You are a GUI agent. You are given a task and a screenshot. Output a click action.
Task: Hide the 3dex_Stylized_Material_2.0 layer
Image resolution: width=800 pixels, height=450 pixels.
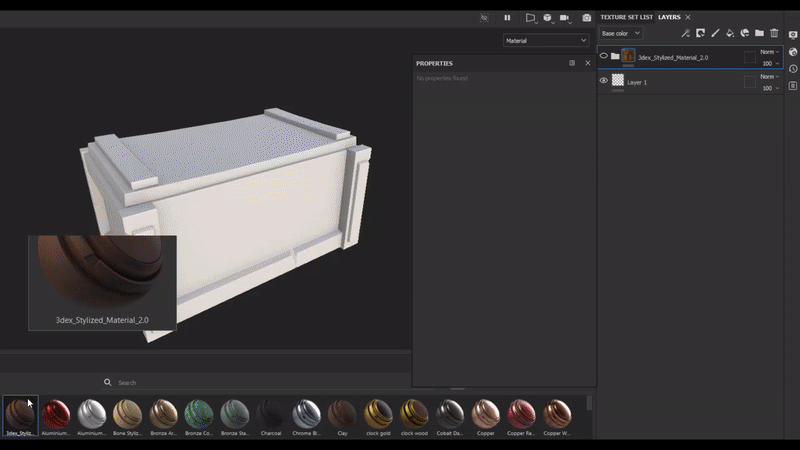click(x=604, y=56)
